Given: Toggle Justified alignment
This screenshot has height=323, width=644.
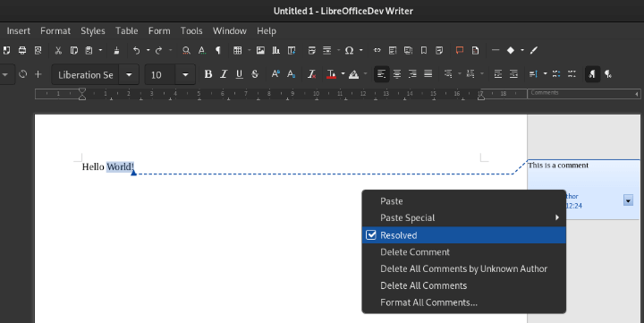Looking at the screenshot, I should coord(428,74).
